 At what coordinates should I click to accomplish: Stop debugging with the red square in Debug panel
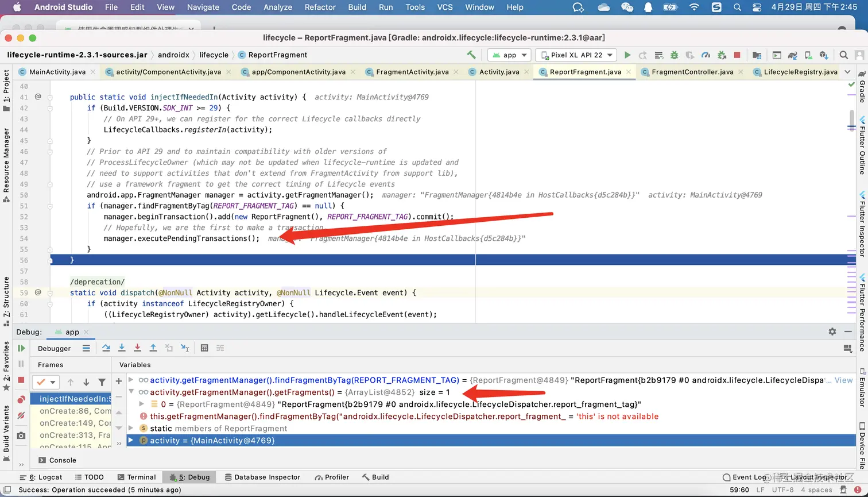click(21, 380)
